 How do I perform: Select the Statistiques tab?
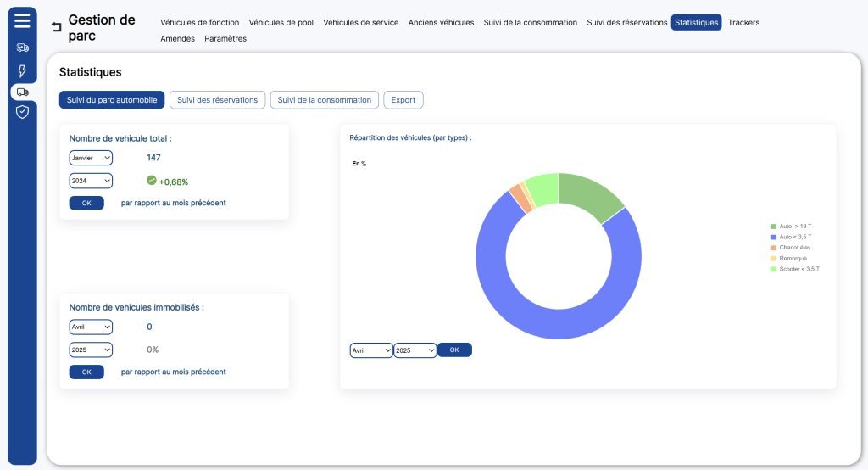click(697, 23)
